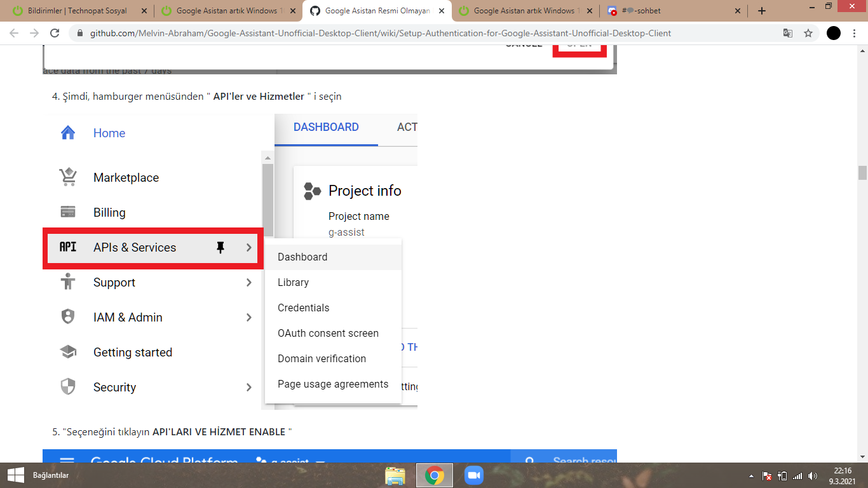Click the Action Center flag tray icon
Viewport: 868px width, 488px height.
coord(767,476)
